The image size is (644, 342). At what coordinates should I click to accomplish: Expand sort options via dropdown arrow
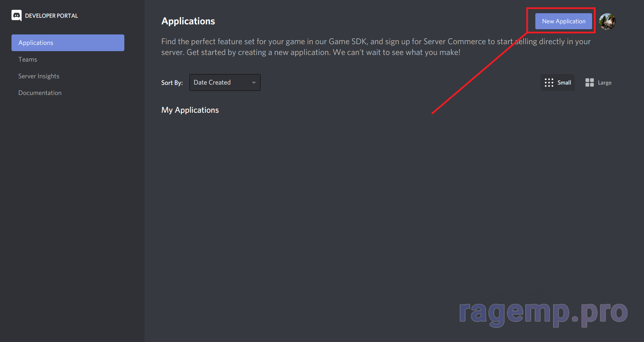tap(254, 82)
